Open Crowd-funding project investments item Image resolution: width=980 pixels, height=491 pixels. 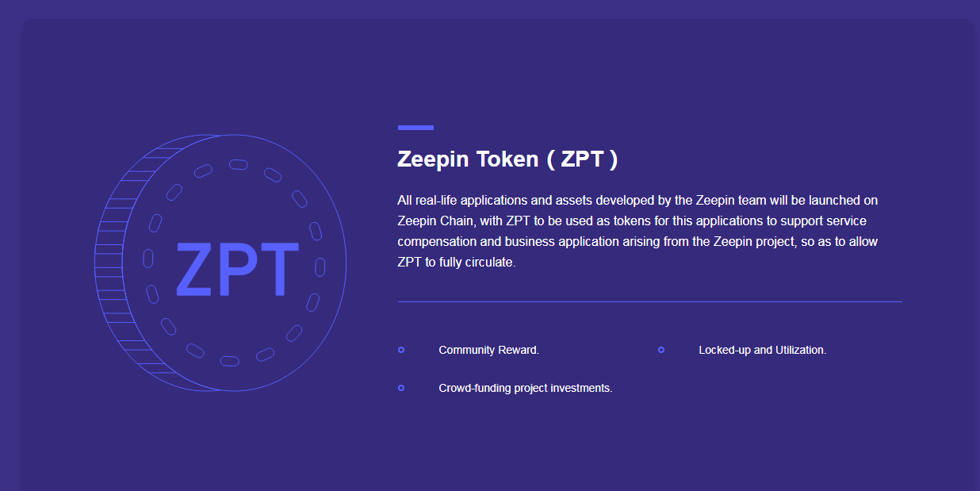pyautogui.click(x=525, y=388)
